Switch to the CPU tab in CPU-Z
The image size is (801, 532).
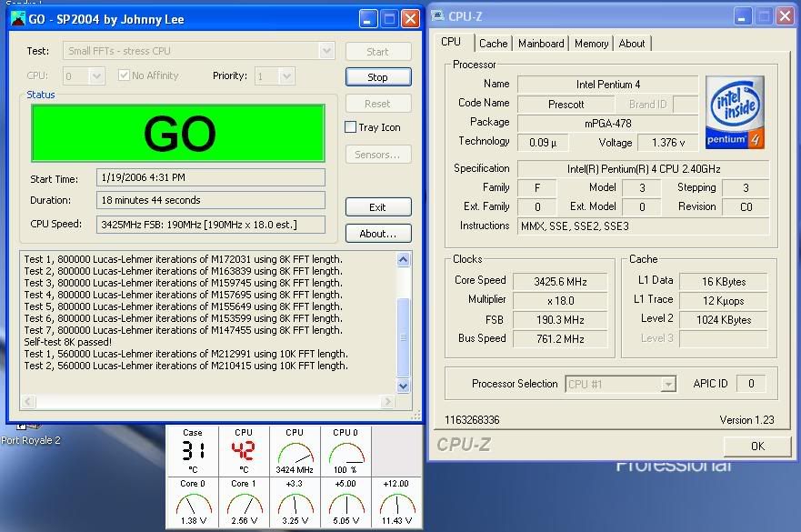click(x=451, y=42)
